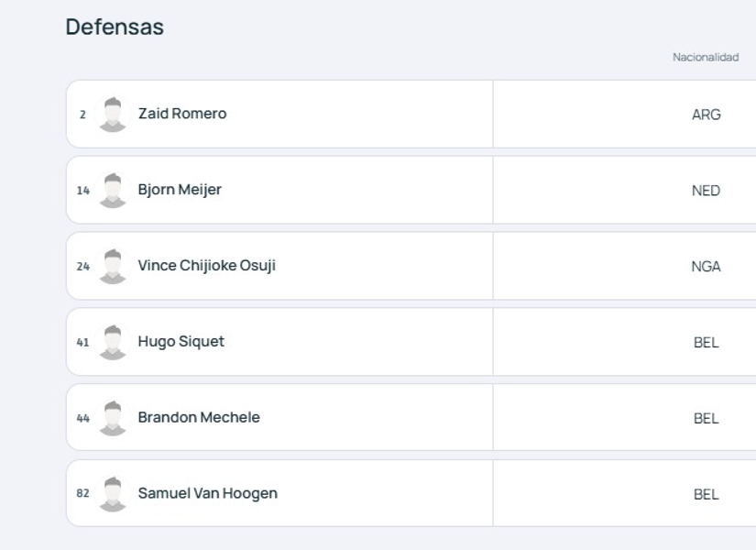Screen dimensions: 756x550
Task: Click Brandon Mechele's avatar icon
Action: click(x=113, y=418)
